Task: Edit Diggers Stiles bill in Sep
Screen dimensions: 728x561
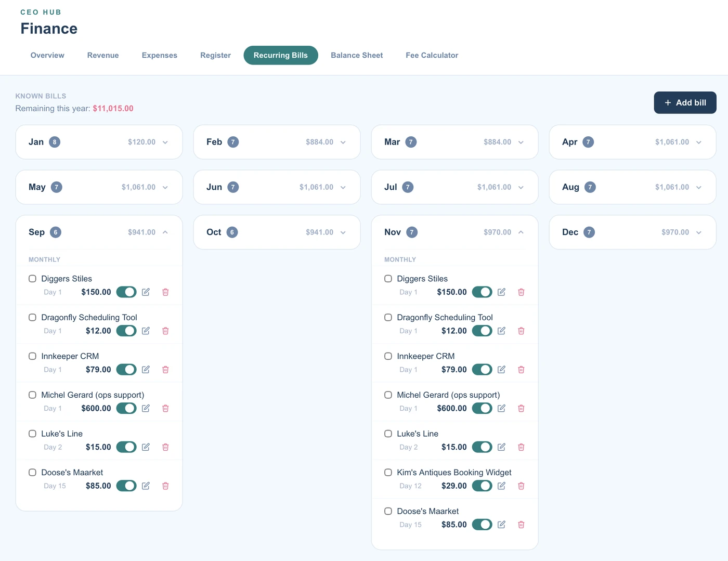Action: pos(146,292)
